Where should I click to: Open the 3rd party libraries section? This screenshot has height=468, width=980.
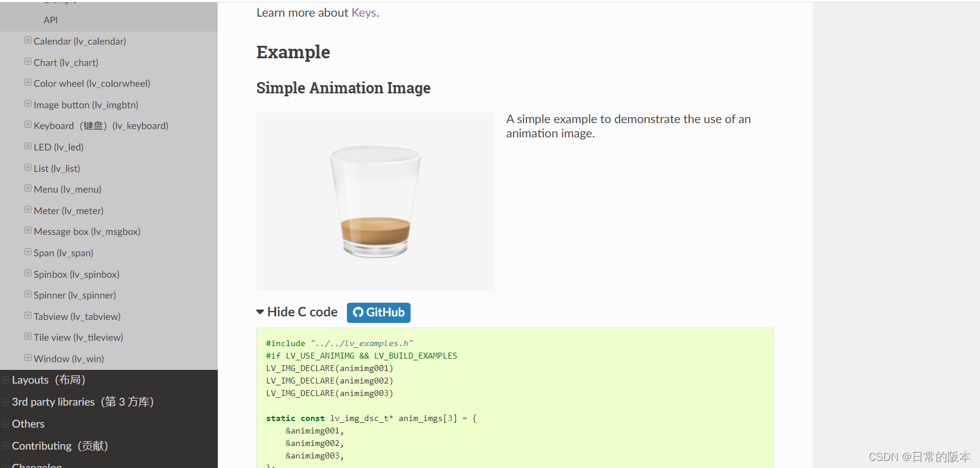pos(83,401)
